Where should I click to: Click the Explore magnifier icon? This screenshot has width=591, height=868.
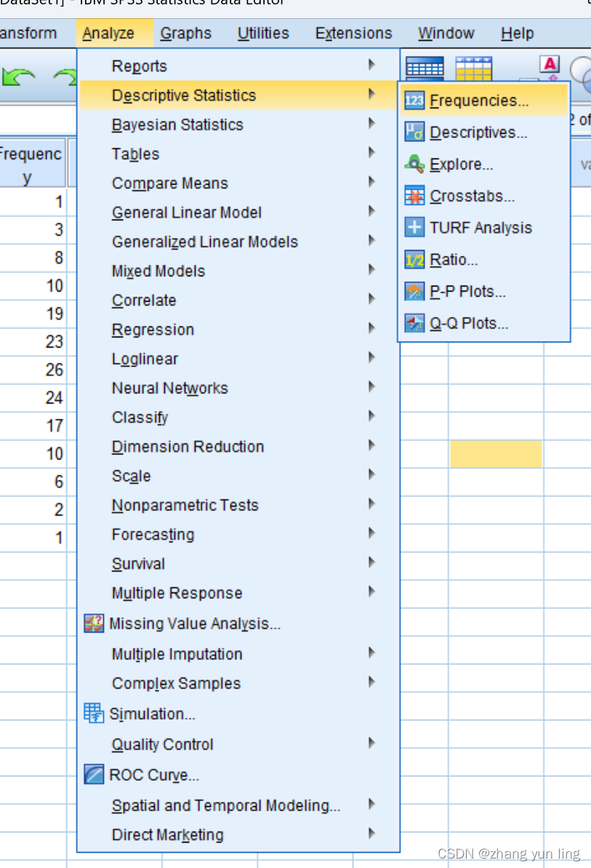tap(414, 164)
